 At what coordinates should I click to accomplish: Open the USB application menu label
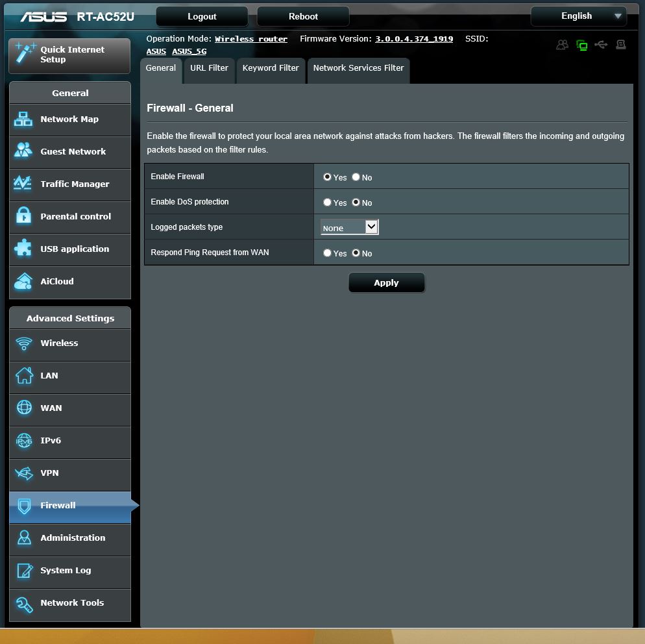75,249
